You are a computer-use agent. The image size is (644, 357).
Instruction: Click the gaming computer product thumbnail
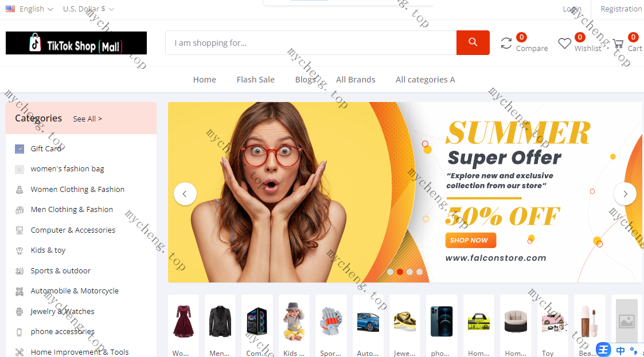coord(257,321)
